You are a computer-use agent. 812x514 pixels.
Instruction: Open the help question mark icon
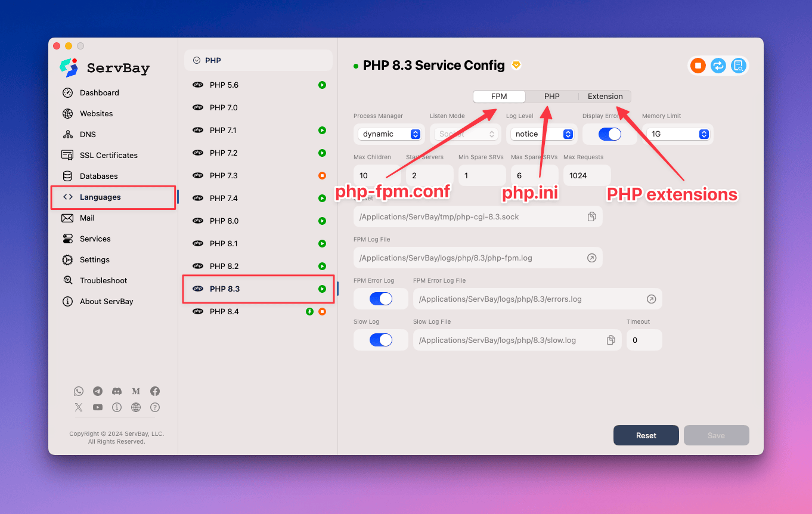pyautogui.click(x=154, y=407)
